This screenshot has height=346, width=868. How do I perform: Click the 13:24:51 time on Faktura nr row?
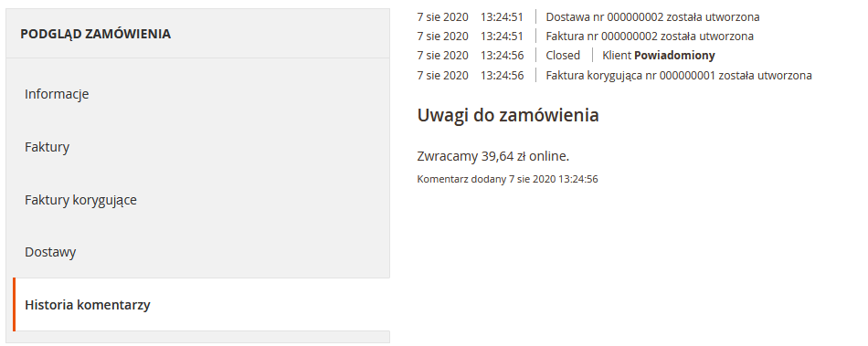pyautogui.click(x=502, y=37)
